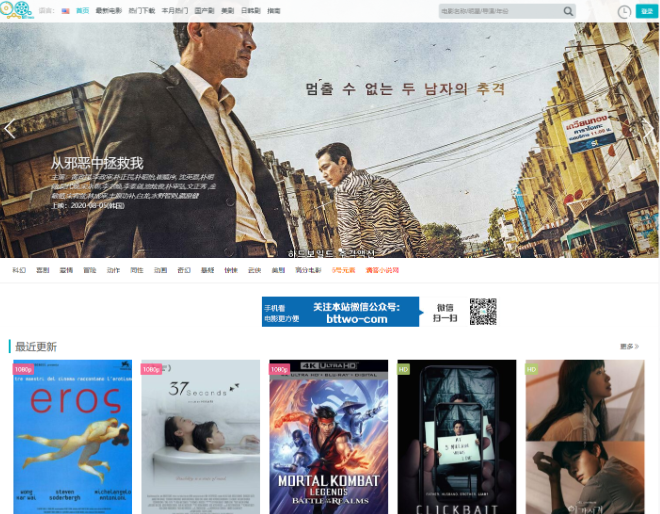660x514 pixels.
Task: Click the language flag icon in header
Action: coord(66,11)
